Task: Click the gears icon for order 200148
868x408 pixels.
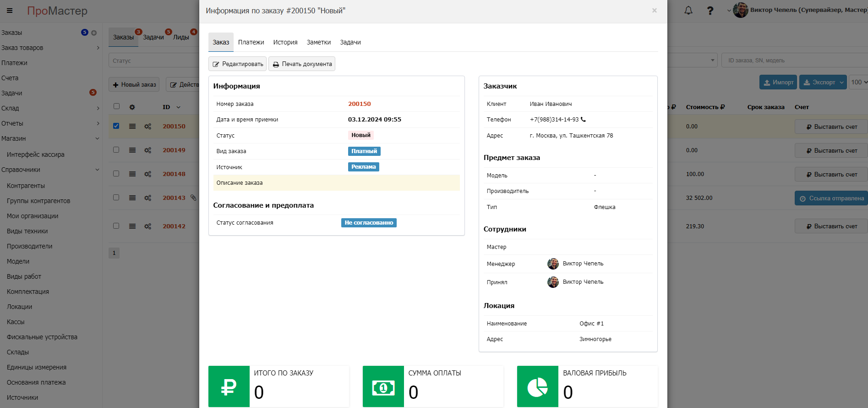Action: 147,174
